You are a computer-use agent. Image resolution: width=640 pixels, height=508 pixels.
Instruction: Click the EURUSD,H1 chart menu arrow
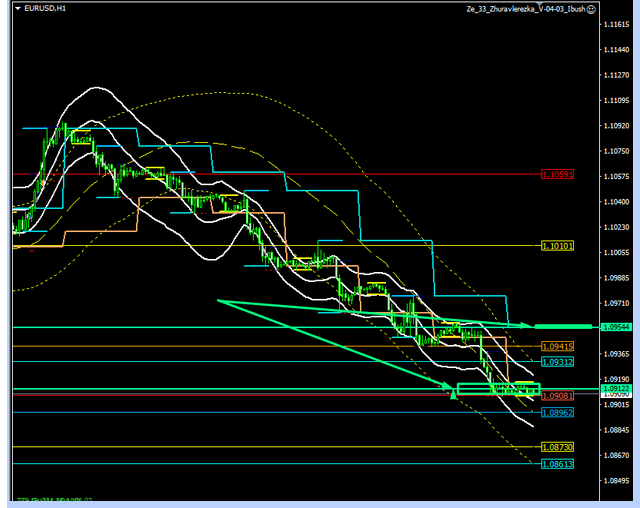[16, 9]
